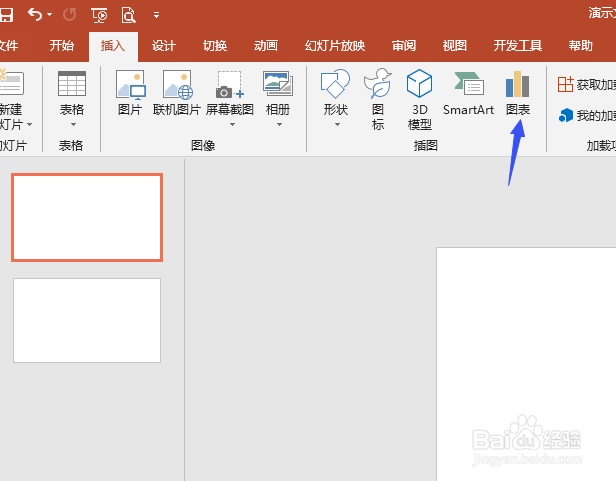Expand the 表格 dropdown arrow
The width and height of the screenshot is (616, 481).
click(73, 125)
